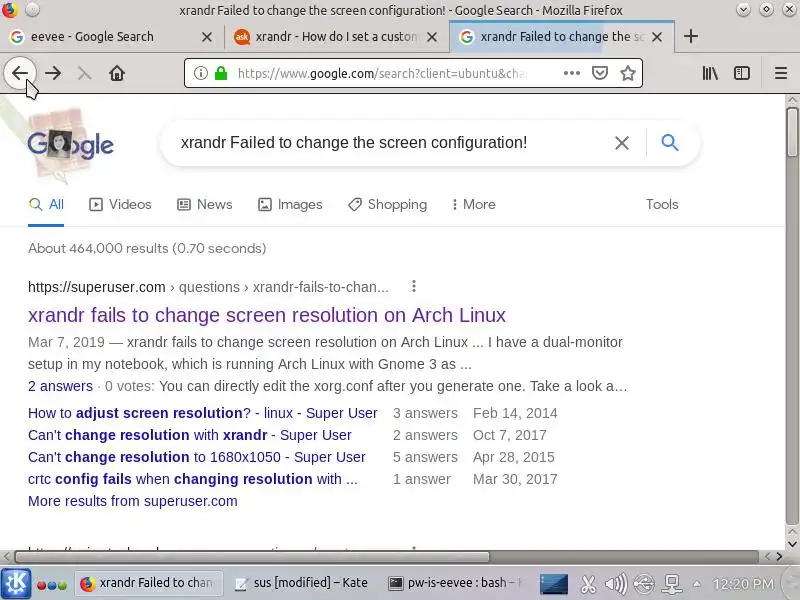
Task: Click the forward navigation arrow
Action: tap(53, 73)
